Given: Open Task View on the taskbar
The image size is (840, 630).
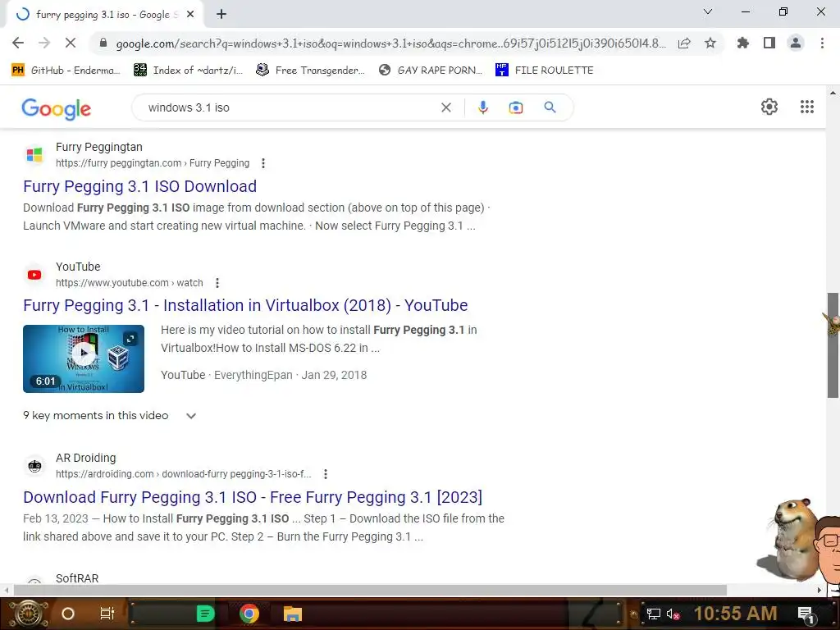Looking at the screenshot, I should coord(107,614).
